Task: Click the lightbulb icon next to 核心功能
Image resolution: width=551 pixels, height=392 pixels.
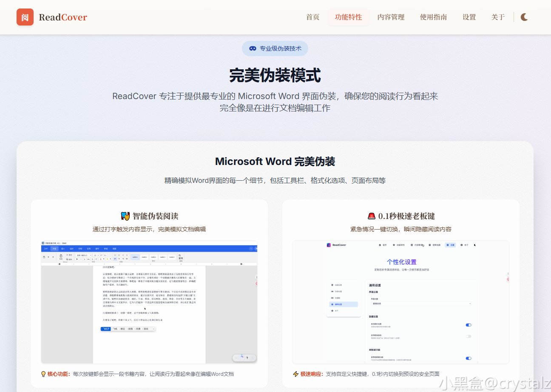Action: (43, 374)
